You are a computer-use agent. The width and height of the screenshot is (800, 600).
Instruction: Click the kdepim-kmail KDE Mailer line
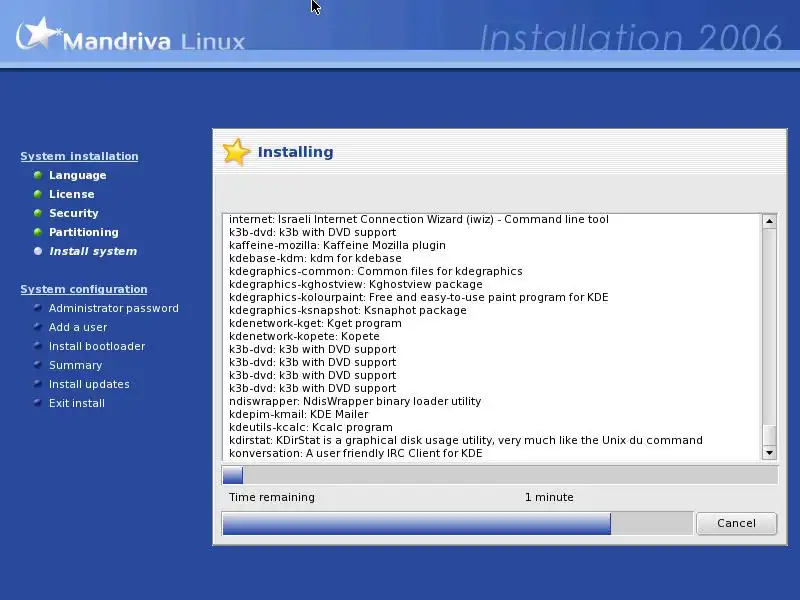click(x=298, y=414)
